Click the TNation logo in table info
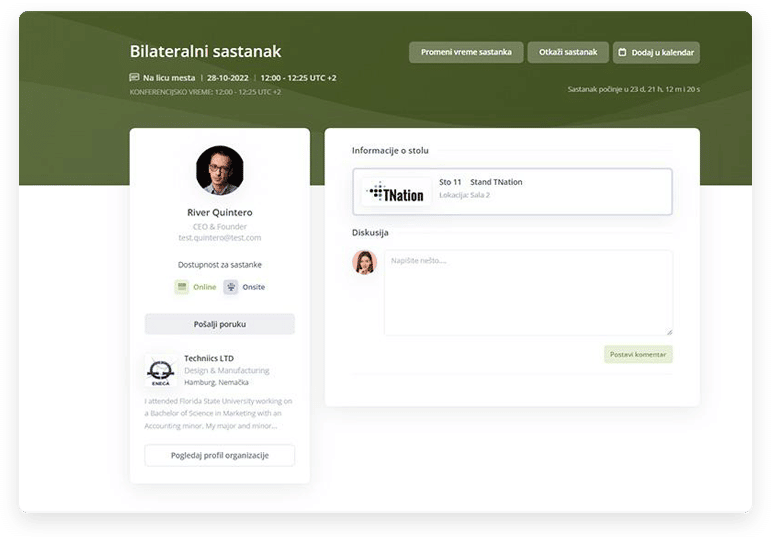 [396, 193]
